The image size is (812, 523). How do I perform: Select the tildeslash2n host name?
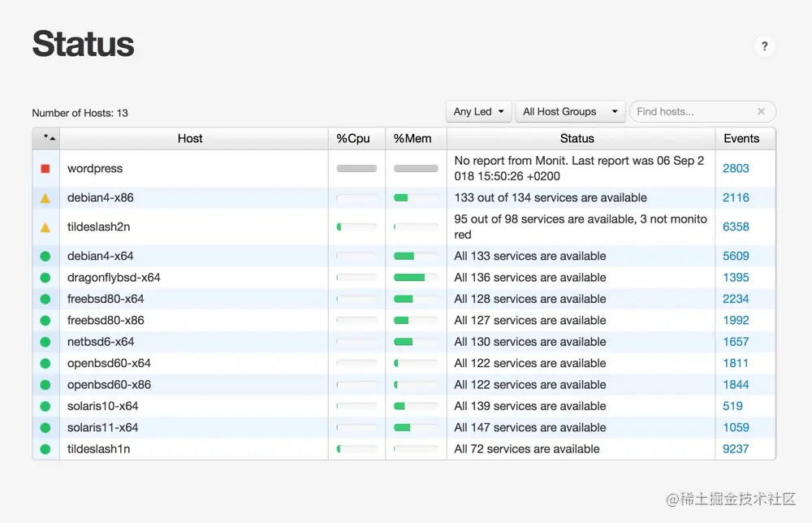tap(98, 227)
